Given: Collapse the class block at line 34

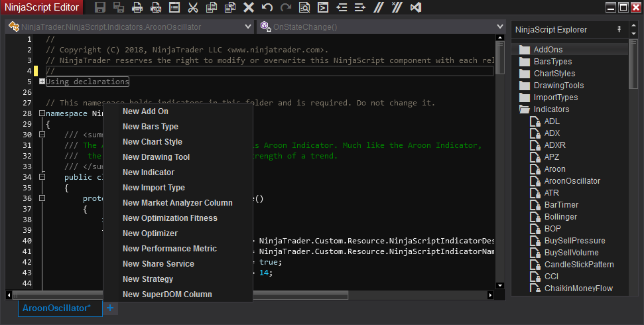Looking at the screenshot, I should click(42, 176).
